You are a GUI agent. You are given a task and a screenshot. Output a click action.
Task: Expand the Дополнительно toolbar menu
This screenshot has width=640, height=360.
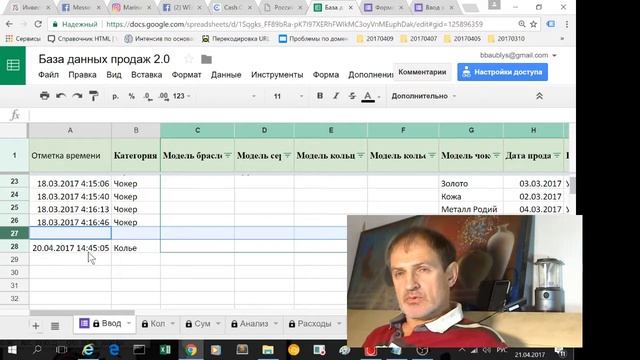coord(424,96)
